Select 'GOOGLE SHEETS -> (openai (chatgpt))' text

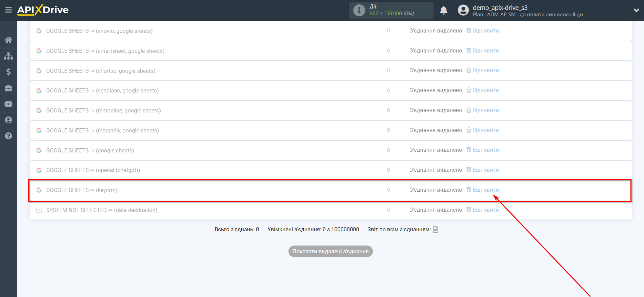coord(93,170)
